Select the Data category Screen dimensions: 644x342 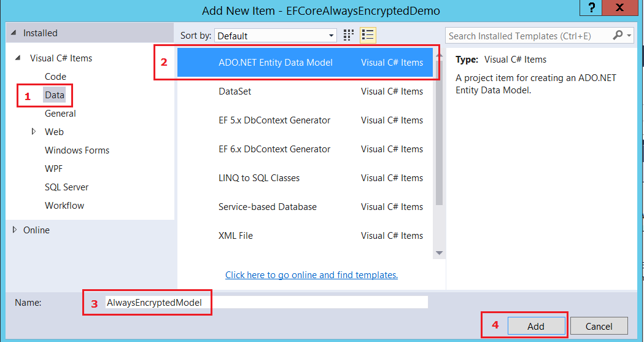54,95
